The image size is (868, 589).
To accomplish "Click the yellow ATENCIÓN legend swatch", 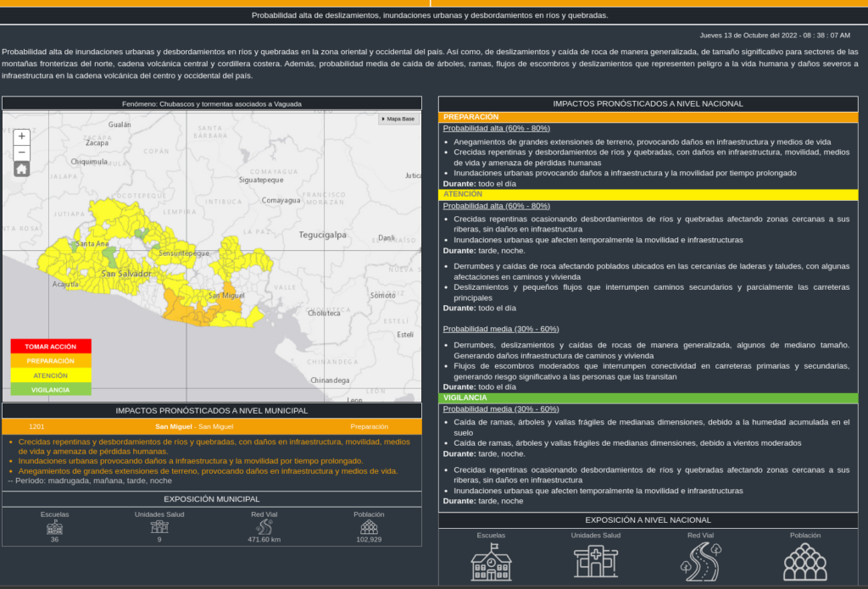I will pos(50,375).
